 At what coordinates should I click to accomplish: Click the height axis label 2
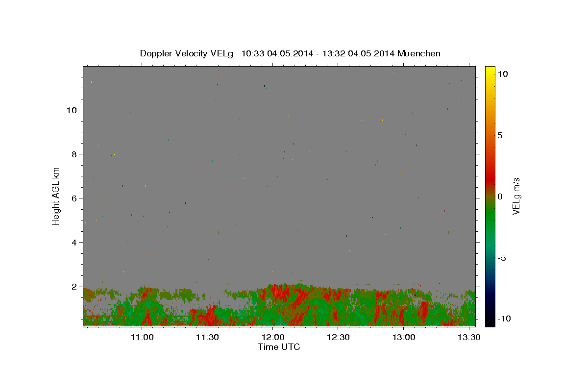(x=75, y=287)
